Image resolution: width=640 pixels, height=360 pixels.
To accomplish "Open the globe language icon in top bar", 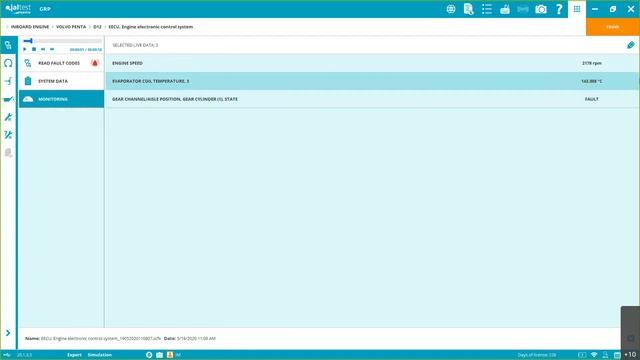I will coord(451,9).
